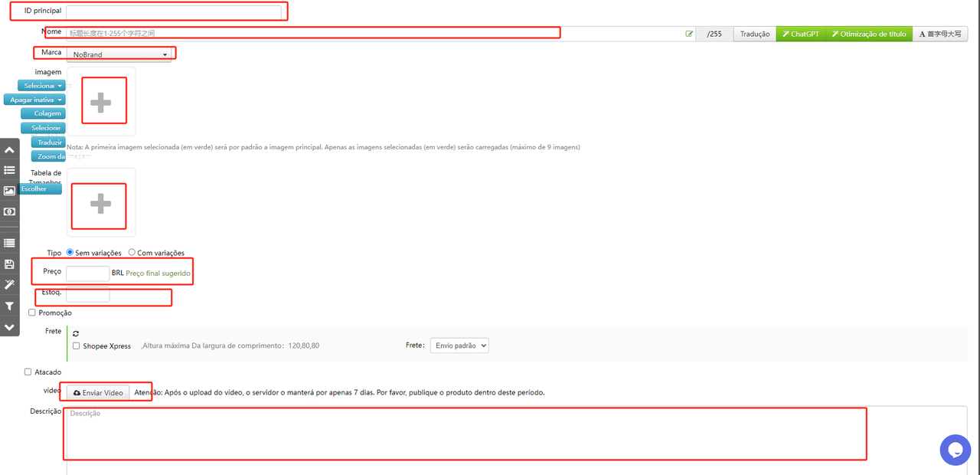This screenshot has width=980, height=475.
Task: Click the filter funnel icon in sidebar
Action: [9, 306]
